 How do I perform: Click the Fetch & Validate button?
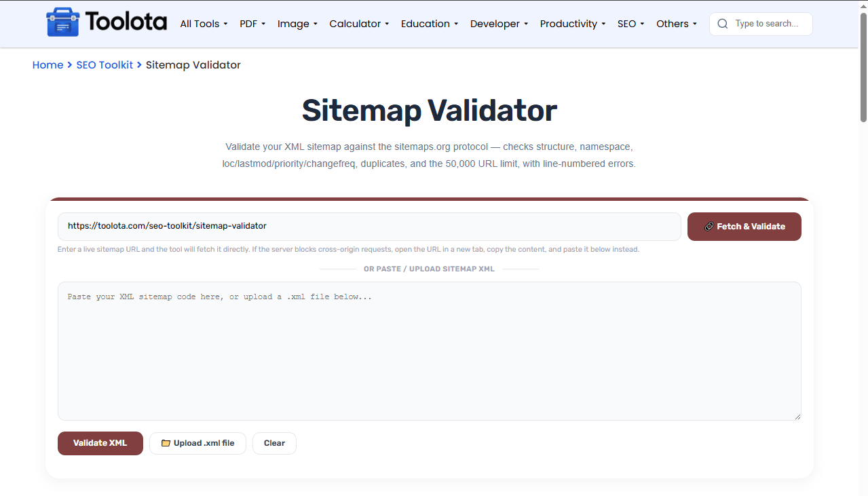click(x=744, y=227)
